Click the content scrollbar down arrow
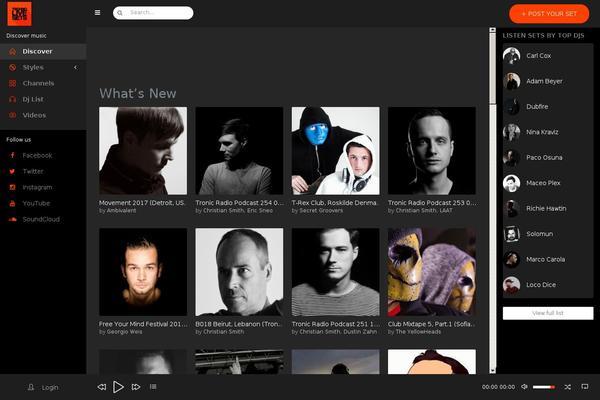The height and width of the screenshot is (400, 600). click(x=492, y=371)
